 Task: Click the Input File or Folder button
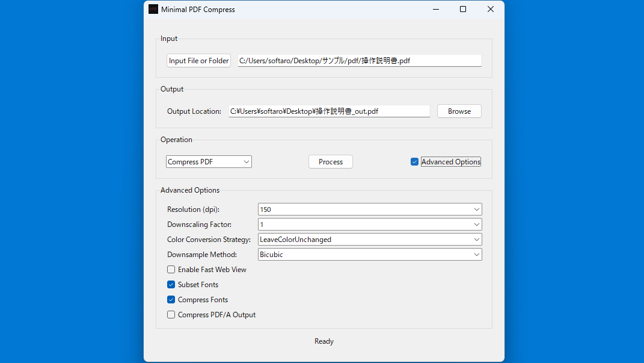(199, 60)
